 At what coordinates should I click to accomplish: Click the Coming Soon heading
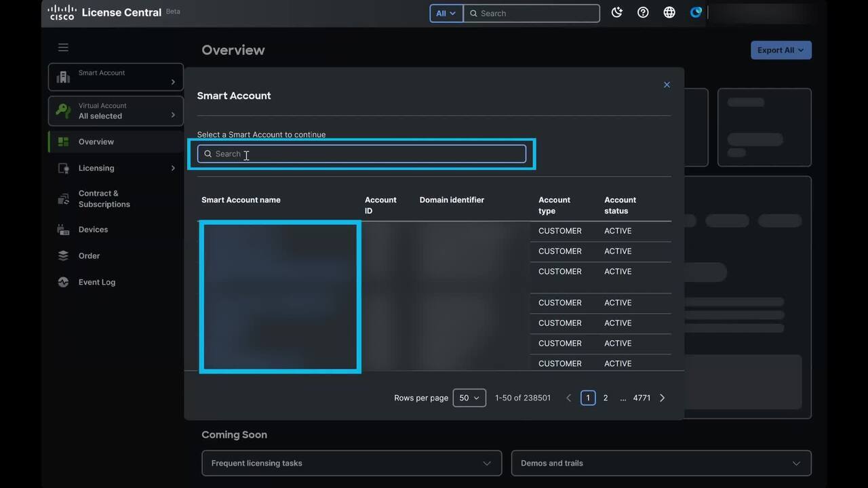tap(234, 434)
